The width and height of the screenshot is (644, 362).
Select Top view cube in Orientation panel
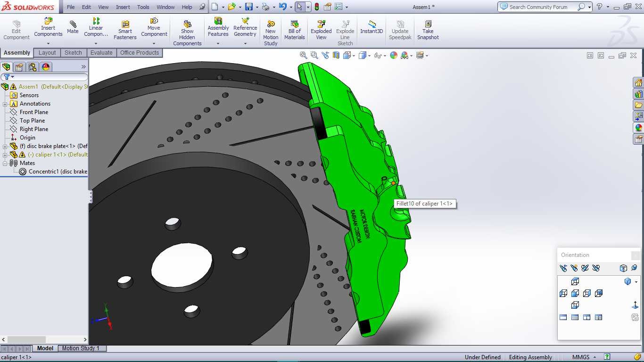click(575, 281)
